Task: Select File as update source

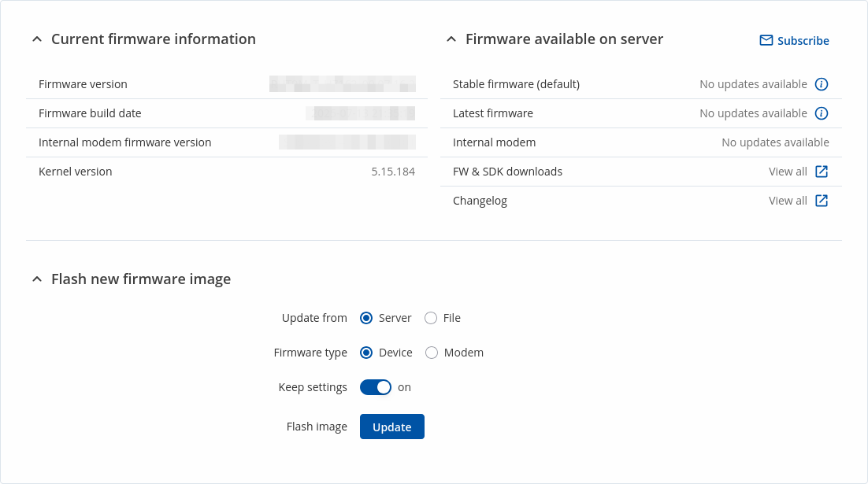Action: point(431,318)
